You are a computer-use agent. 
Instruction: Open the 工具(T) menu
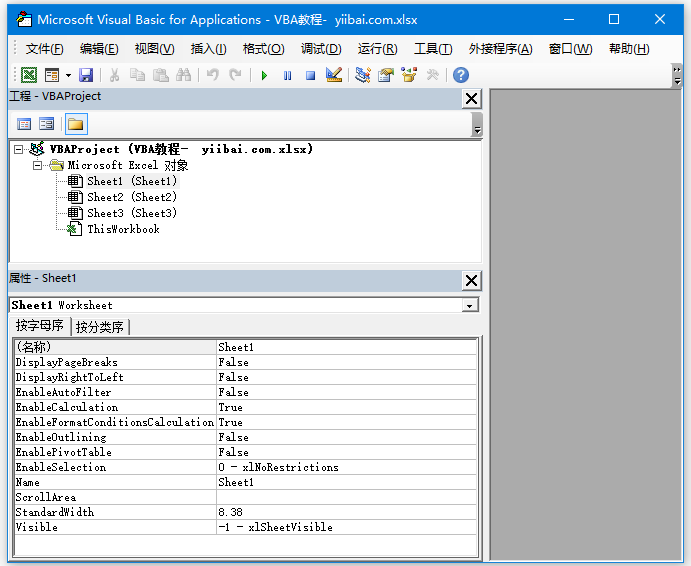433,49
